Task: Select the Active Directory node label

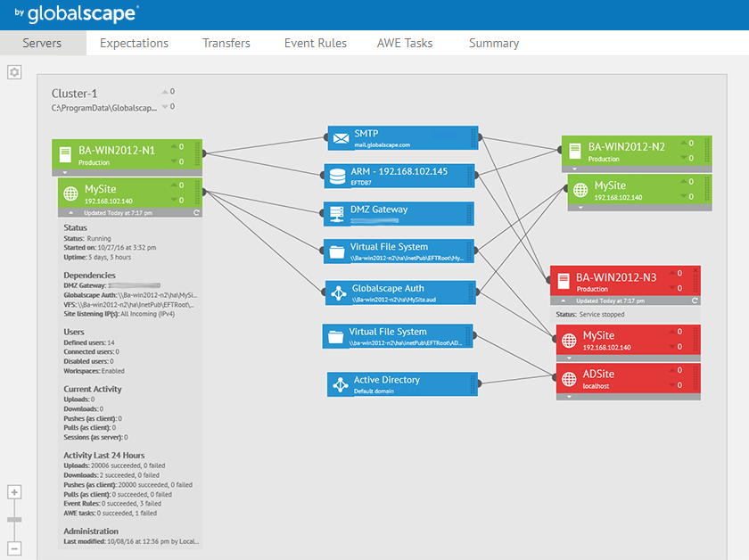Action: [x=387, y=380]
